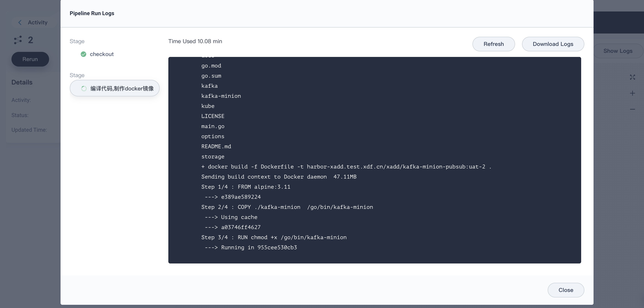Click the spinner icon on docker stage
644x308 pixels.
pyautogui.click(x=84, y=89)
